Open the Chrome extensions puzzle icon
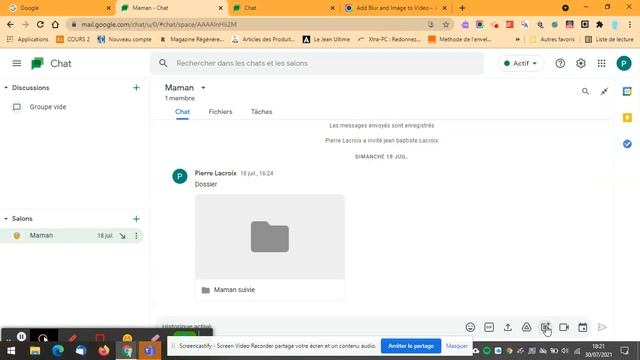This screenshot has width=640, height=360. (x=600, y=24)
